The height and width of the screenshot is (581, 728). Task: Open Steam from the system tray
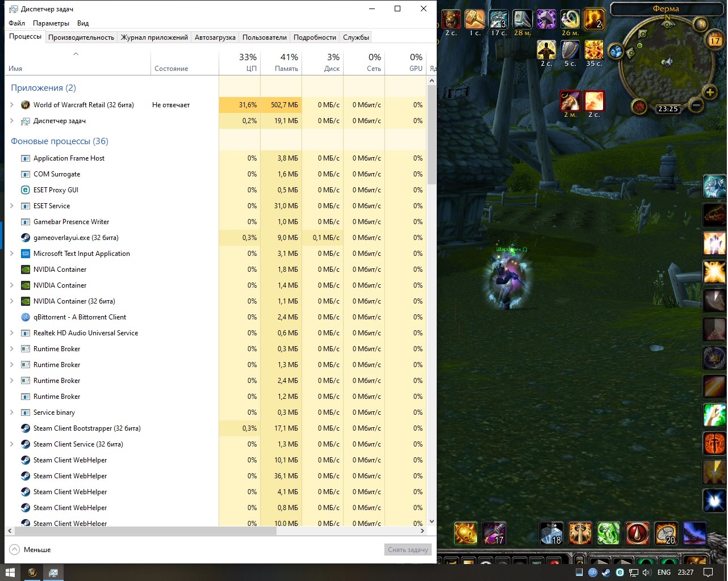pyautogui.click(x=606, y=572)
